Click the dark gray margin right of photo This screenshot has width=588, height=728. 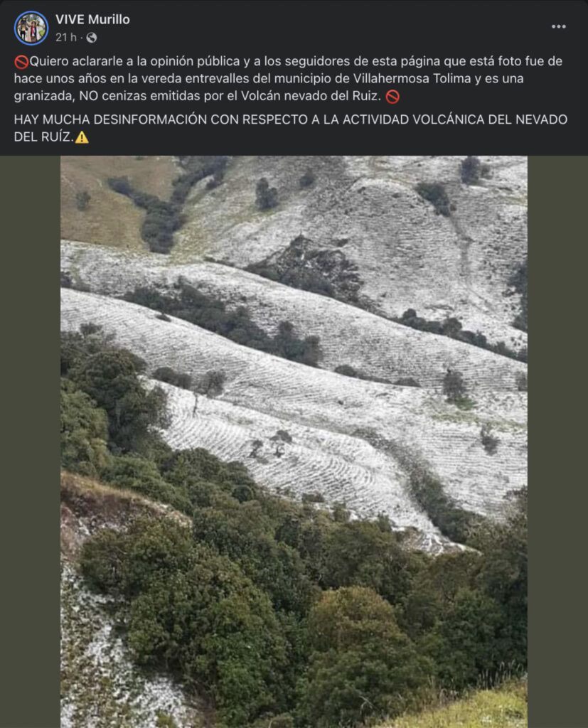point(557,441)
